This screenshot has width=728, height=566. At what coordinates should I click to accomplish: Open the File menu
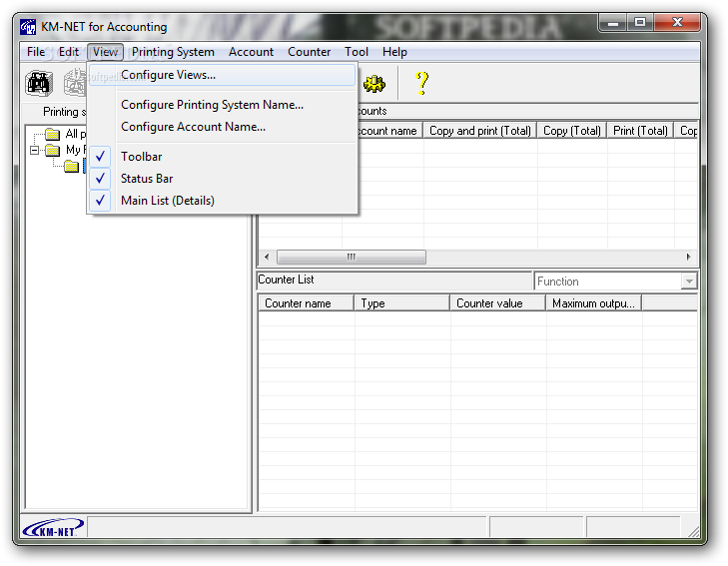[x=36, y=52]
